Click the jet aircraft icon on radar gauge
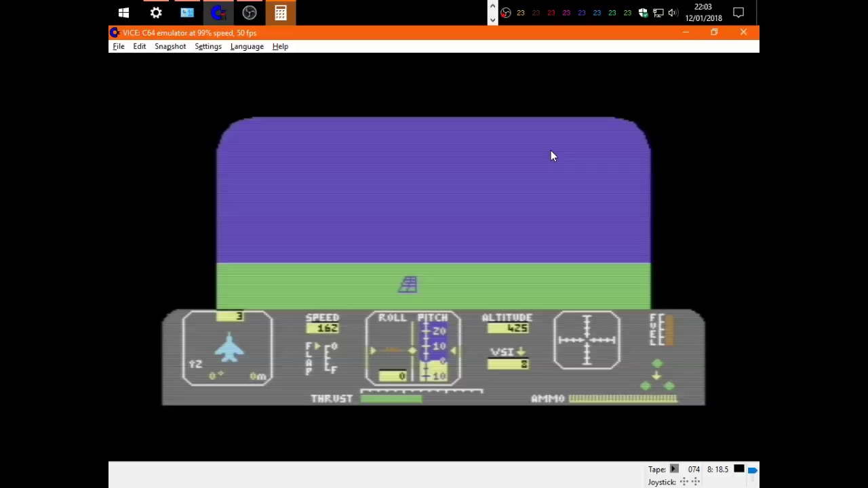This screenshot has height=488, width=868. pyautogui.click(x=229, y=348)
